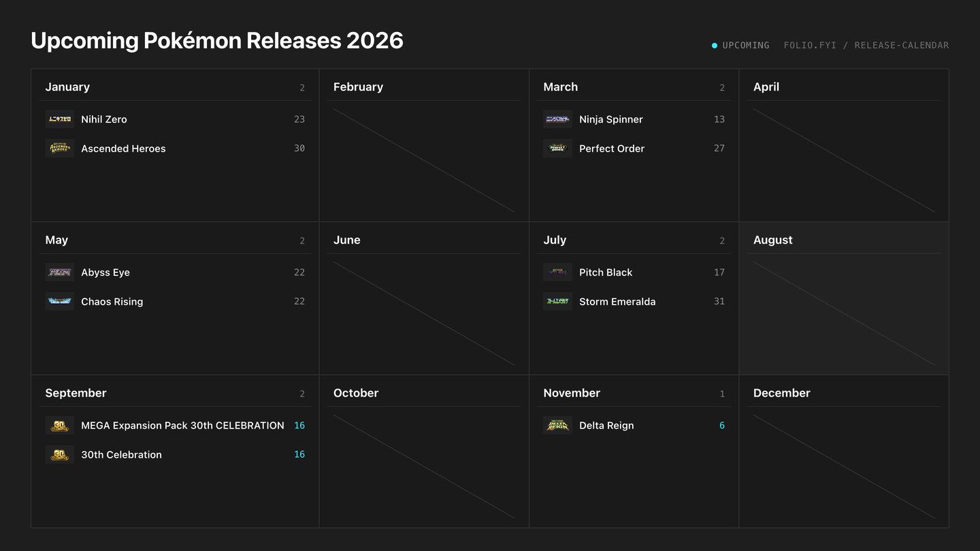Select the May month header
980x551 pixels.
point(56,240)
